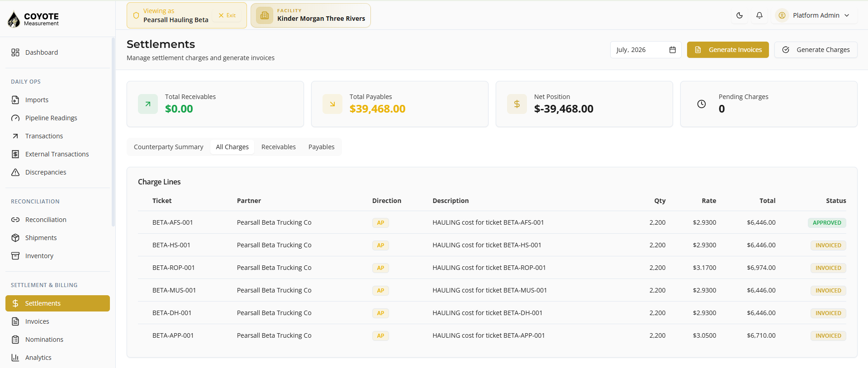868x368 pixels.
Task: Select ticket BETA-APP-001
Action: point(492,335)
